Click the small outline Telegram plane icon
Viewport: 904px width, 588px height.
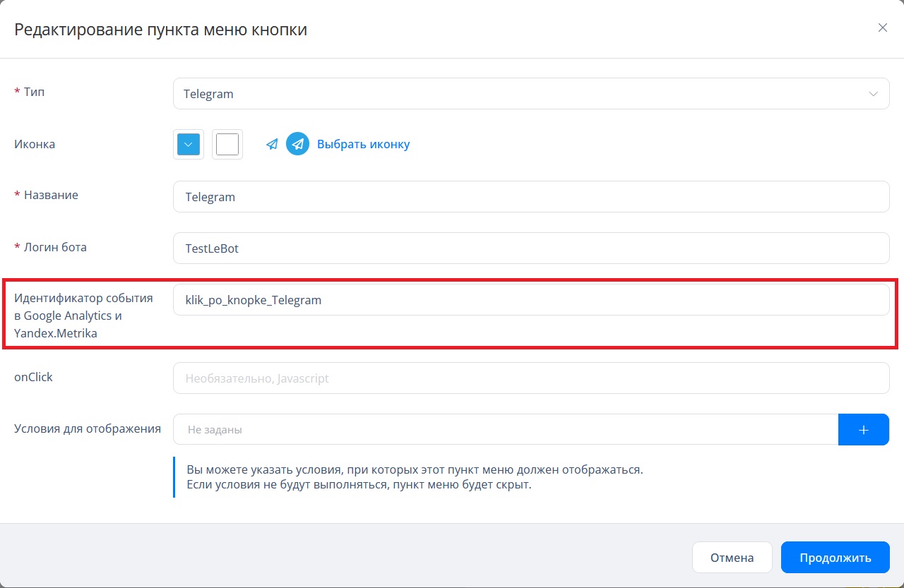[x=272, y=145]
